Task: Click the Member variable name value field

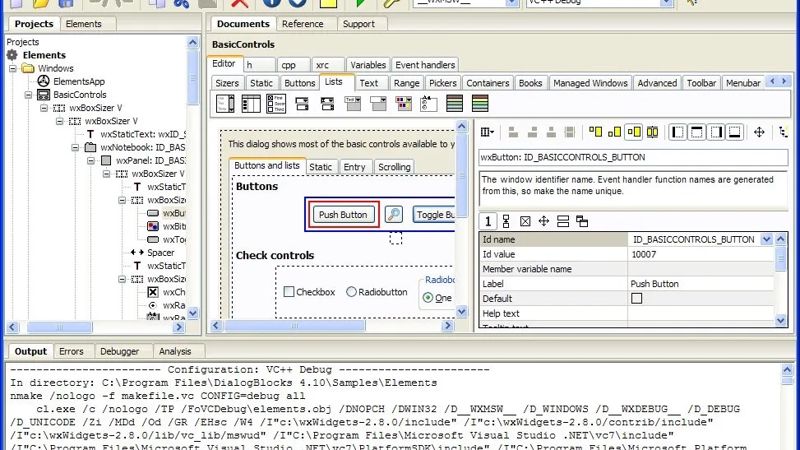Action: [x=701, y=269]
